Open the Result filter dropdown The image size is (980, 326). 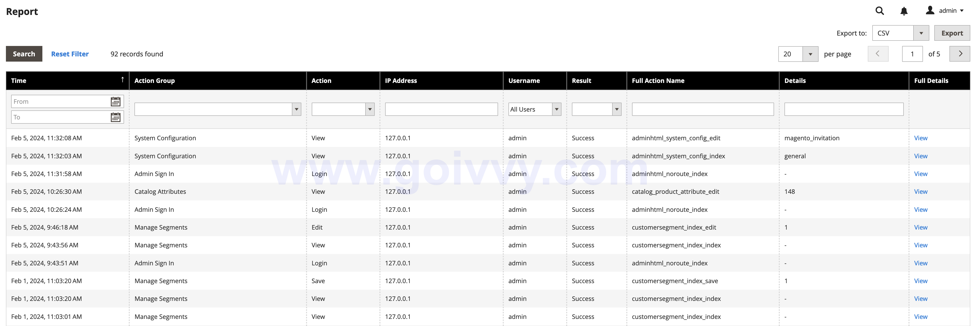[616, 109]
